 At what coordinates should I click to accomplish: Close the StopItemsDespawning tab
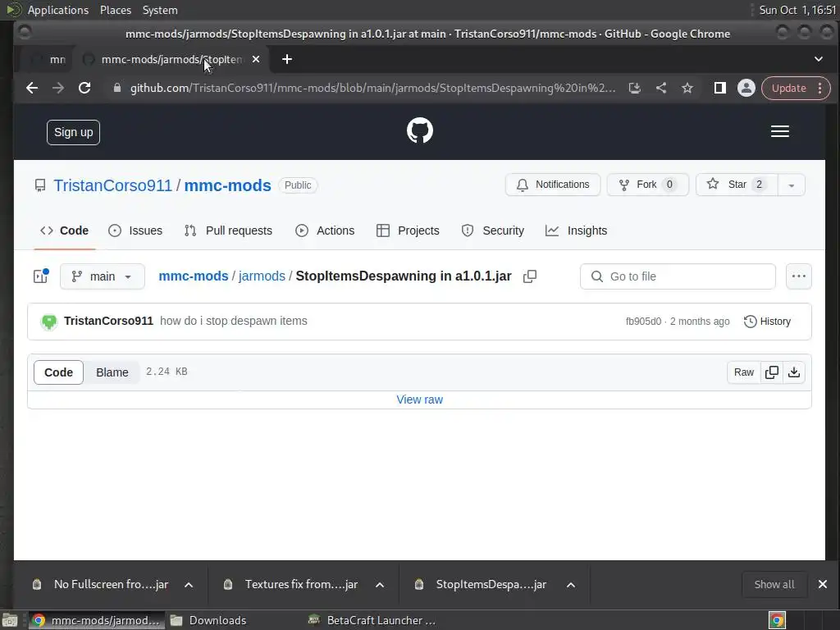pyautogui.click(x=256, y=59)
